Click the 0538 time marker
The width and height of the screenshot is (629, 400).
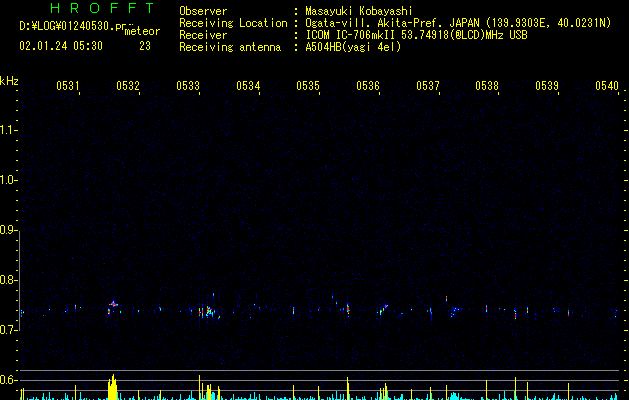click(487, 86)
